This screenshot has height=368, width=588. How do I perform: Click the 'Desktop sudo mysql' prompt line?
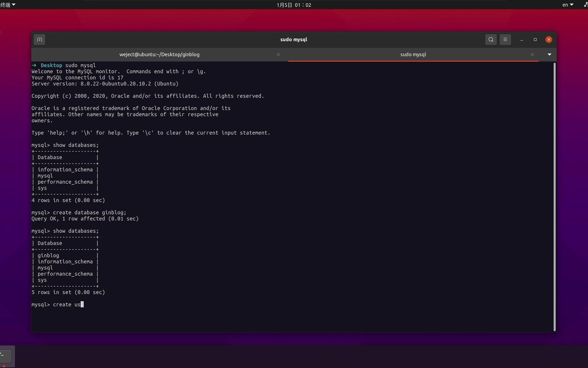[64, 65]
